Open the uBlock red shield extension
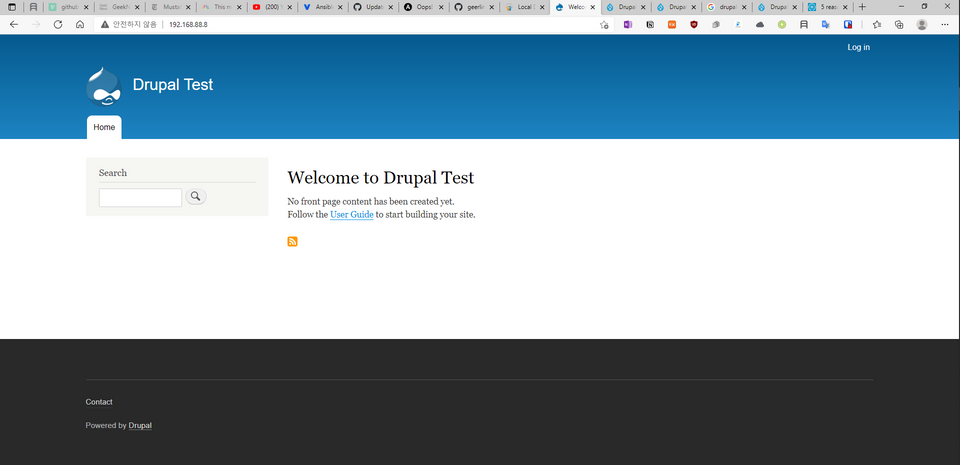960x465 pixels. 694,24
